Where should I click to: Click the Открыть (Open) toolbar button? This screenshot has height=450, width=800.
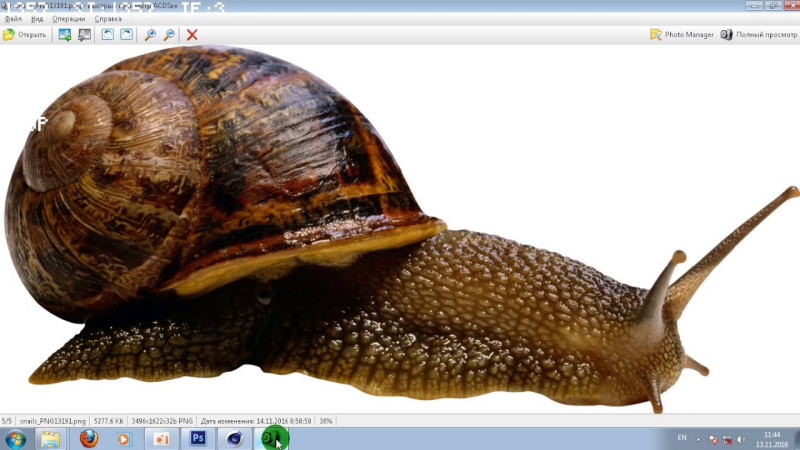25,35
